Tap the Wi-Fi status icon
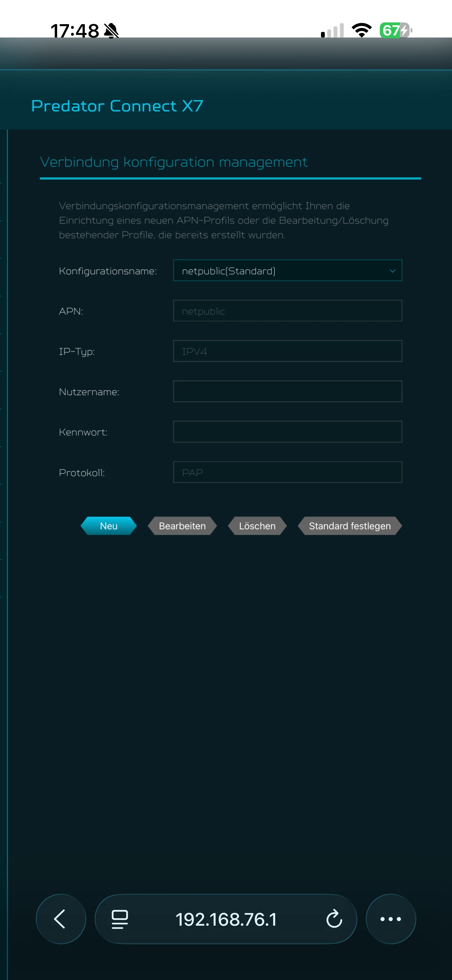The width and height of the screenshot is (452, 980). pos(362,30)
